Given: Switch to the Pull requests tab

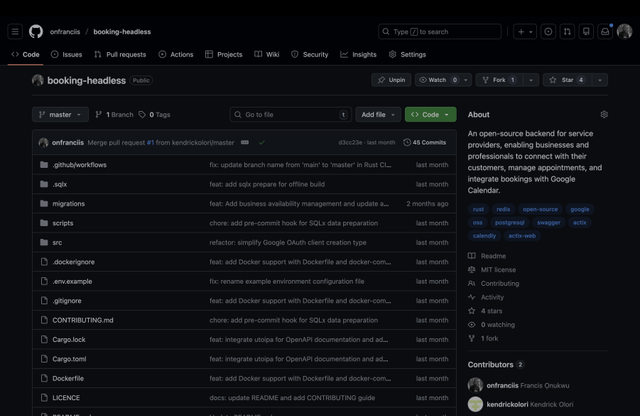Looking at the screenshot, I should pos(120,55).
